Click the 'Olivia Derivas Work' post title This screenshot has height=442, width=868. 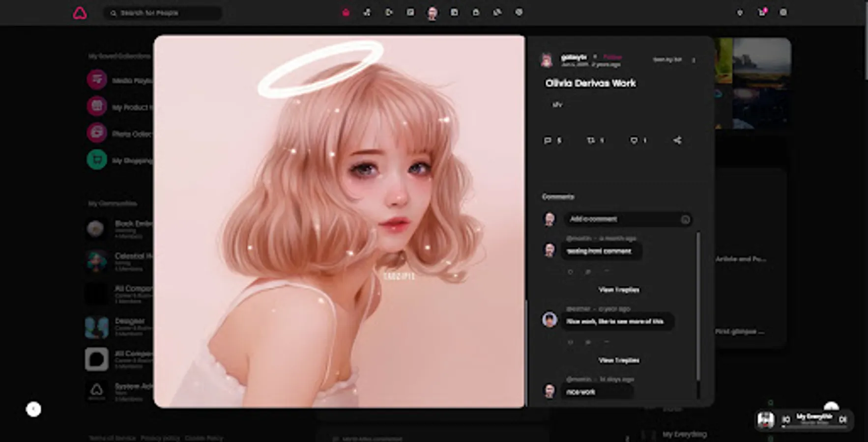coord(590,83)
